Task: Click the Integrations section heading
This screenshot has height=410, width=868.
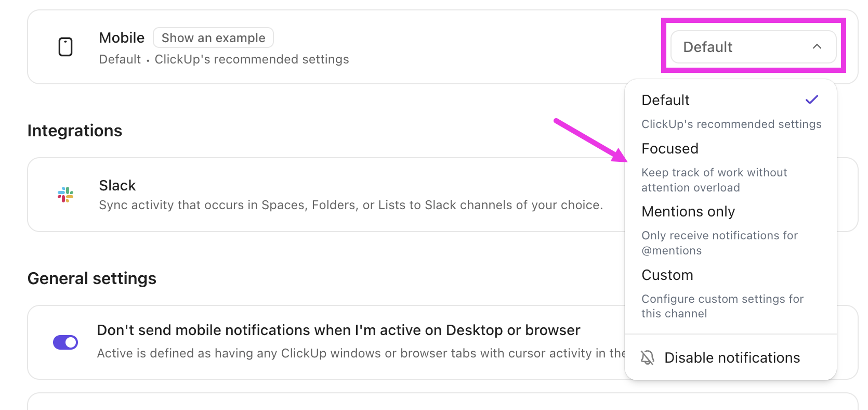Action: [75, 131]
